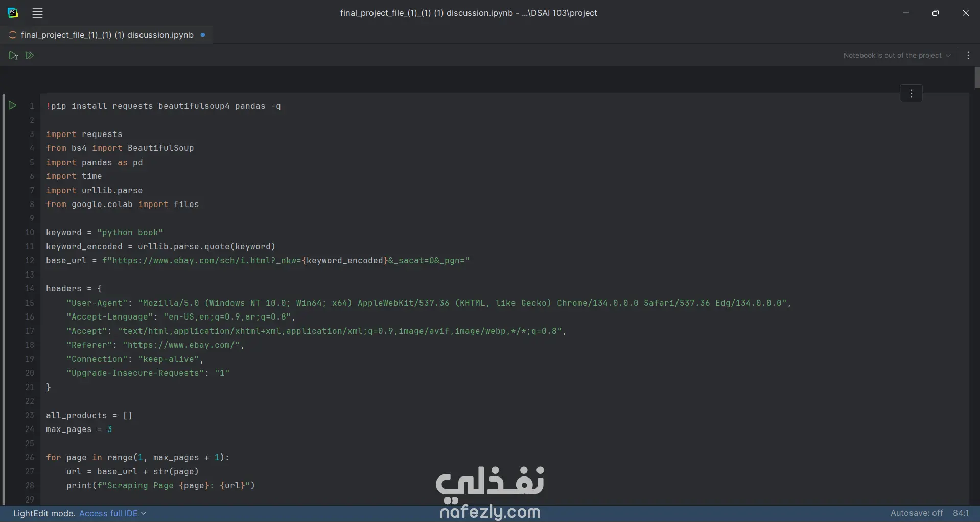Click the LightEdit mode status label
The height and width of the screenshot is (522, 980).
[44, 513]
